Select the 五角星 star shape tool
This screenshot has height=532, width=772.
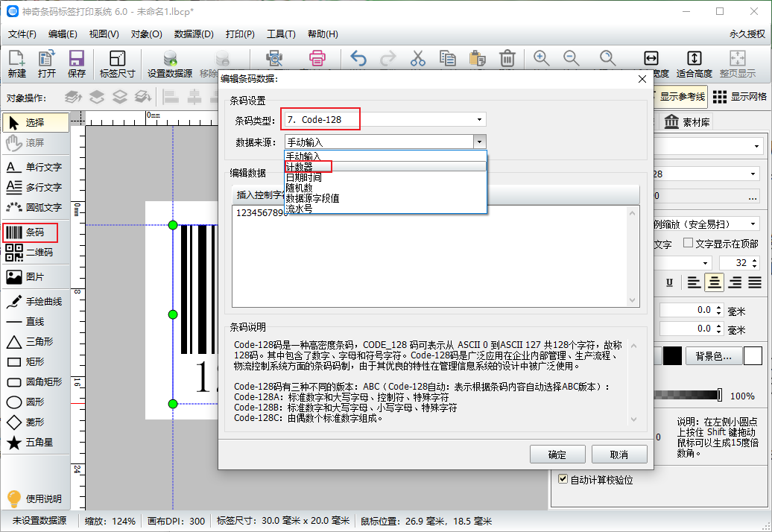click(36, 443)
